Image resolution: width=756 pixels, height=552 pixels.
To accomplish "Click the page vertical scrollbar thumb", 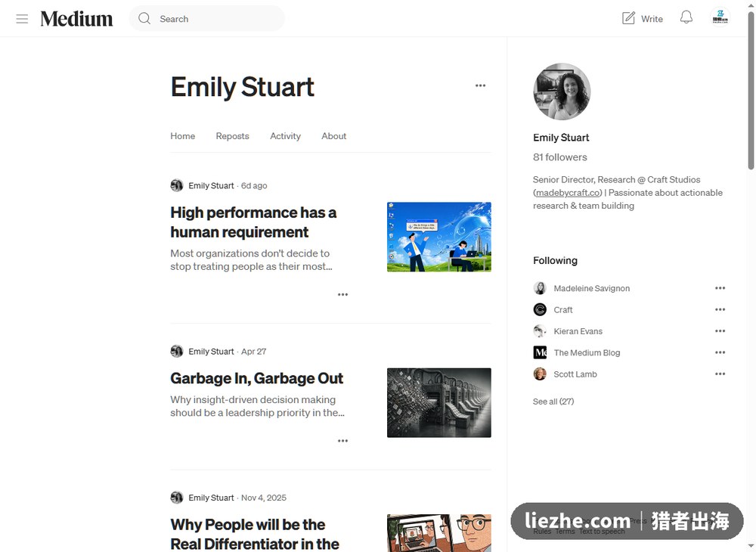I will (751, 91).
